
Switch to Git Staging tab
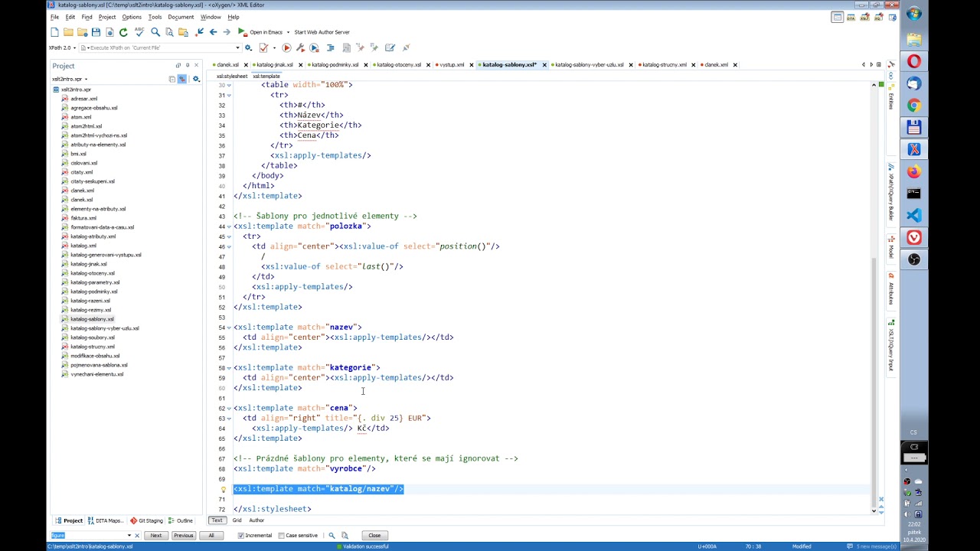(146, 520)
